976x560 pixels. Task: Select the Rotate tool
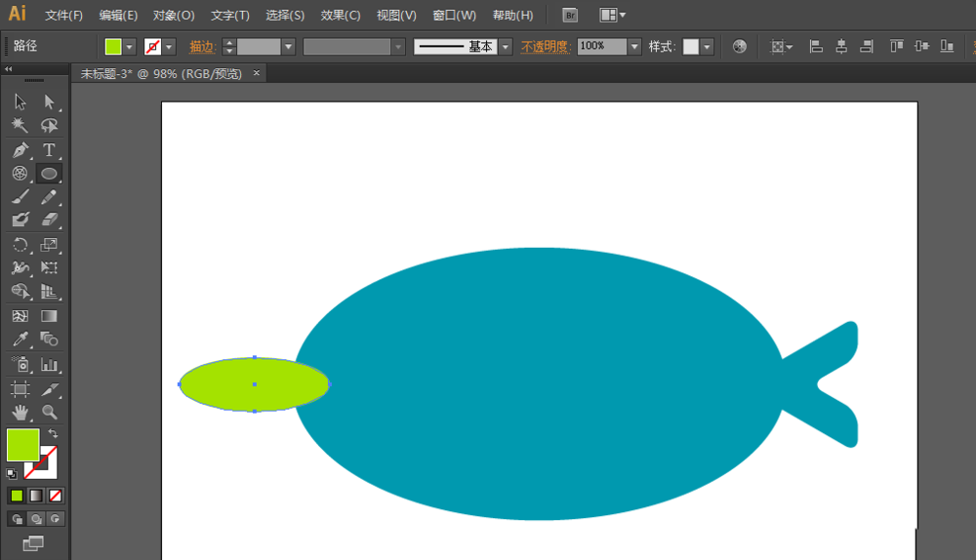pyautogui.click(x=20, y=245)
